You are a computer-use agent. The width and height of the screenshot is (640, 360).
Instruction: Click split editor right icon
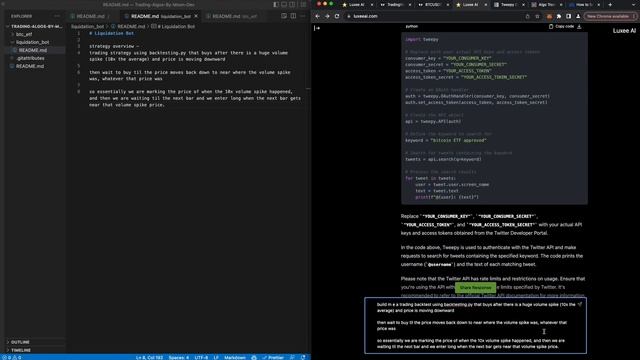293,16
